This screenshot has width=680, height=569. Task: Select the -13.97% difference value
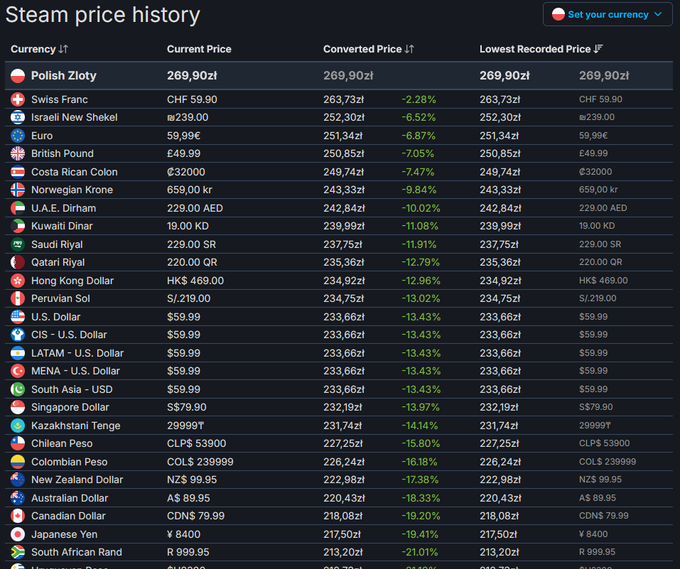point(420,407)
